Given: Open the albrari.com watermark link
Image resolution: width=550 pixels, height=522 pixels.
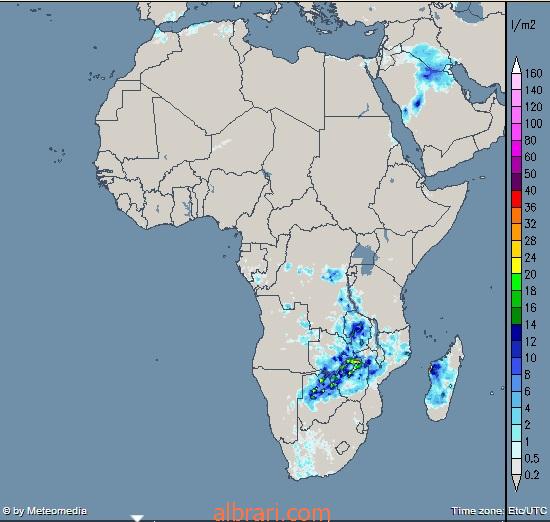Looking at the screenshot, I should coord(272,513).
